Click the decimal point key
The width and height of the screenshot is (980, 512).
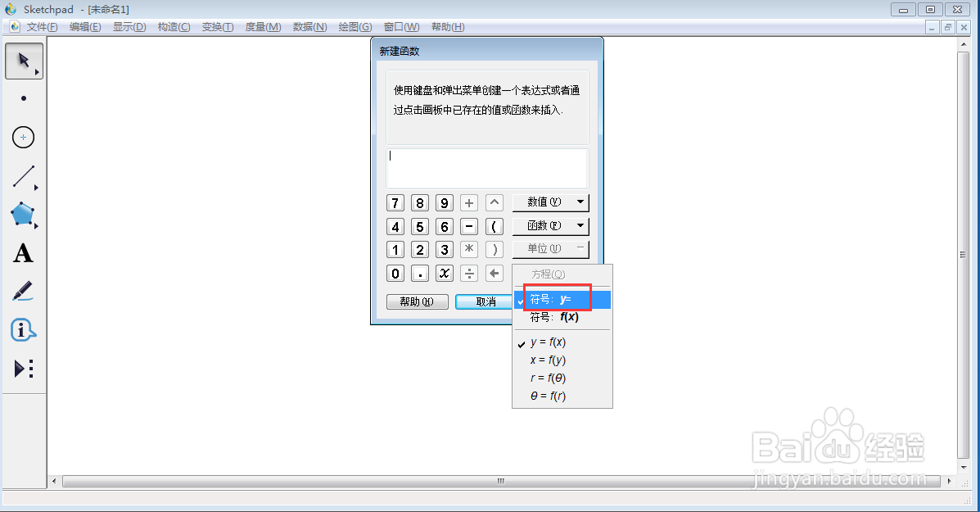pos(420,273)
